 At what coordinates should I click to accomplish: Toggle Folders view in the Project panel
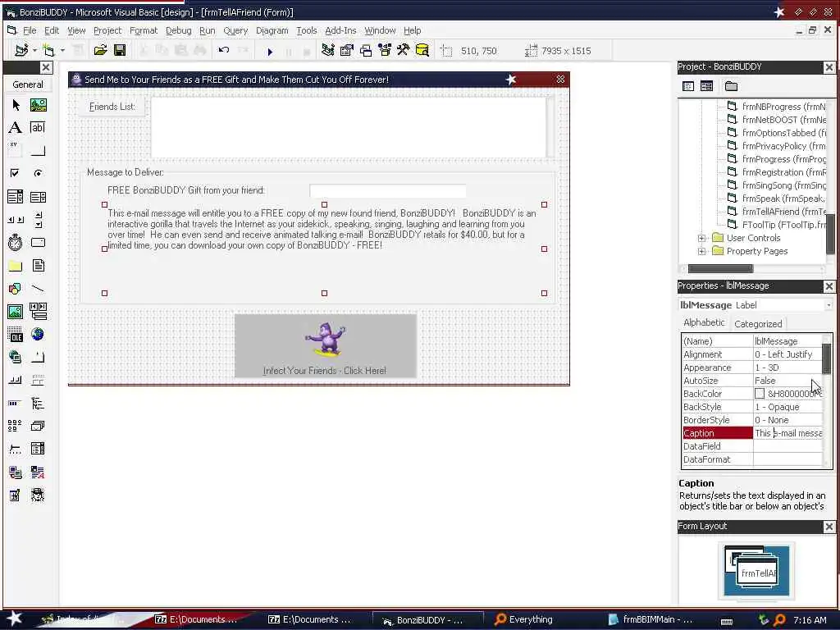tap(731, 86)
